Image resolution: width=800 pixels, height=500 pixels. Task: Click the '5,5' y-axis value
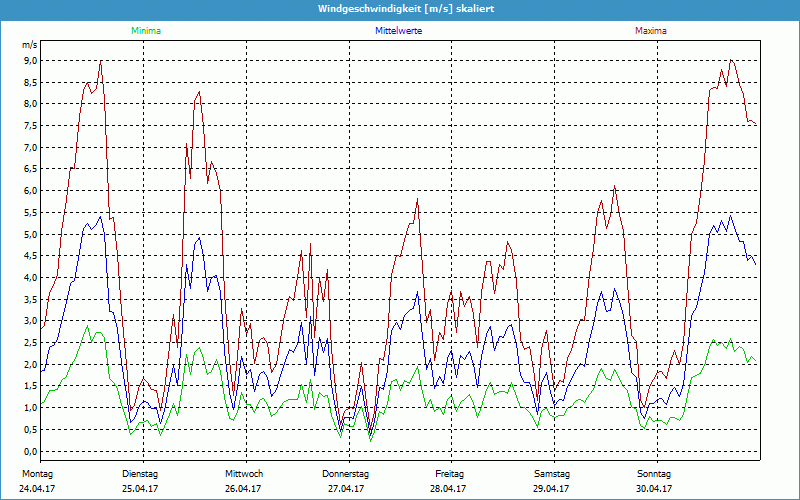pos(31,213)
